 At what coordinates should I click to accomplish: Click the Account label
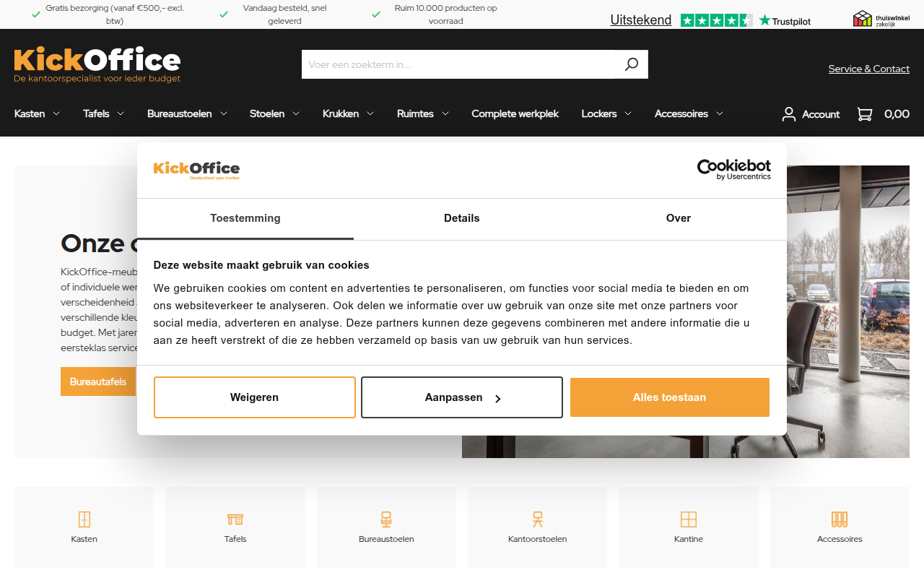[x=821, y=114]
